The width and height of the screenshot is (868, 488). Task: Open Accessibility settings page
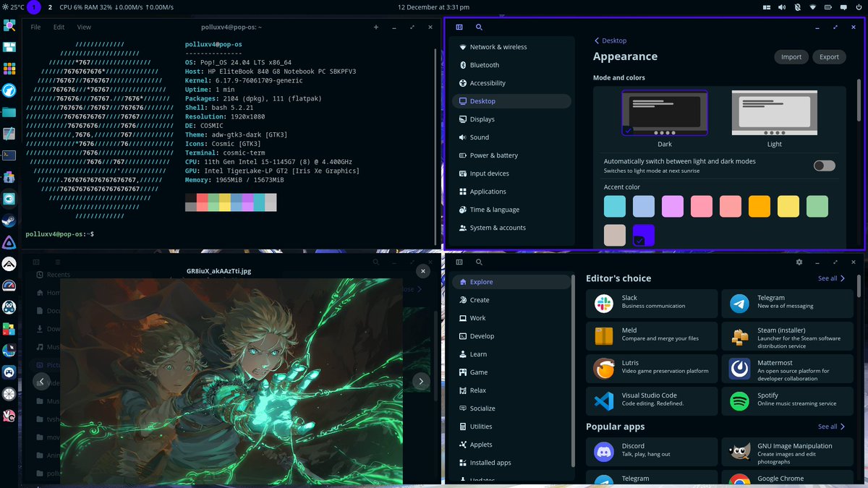pyautogui.click(x=512, y=83)
